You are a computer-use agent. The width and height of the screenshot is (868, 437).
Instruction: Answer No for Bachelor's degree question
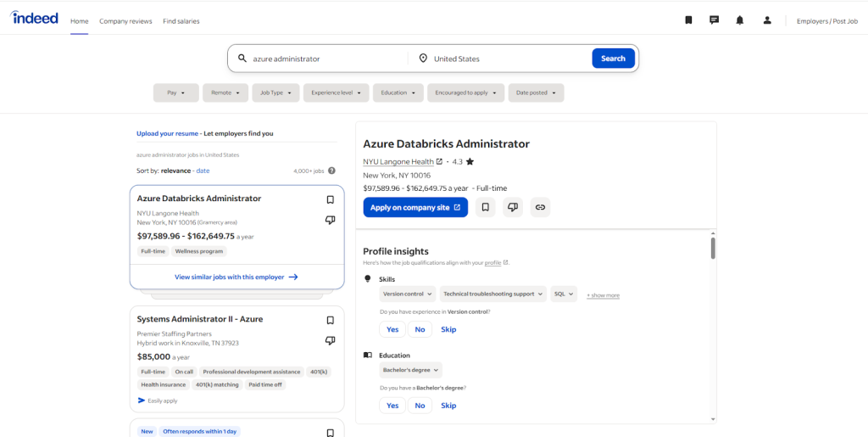click(x=420, y=406)
